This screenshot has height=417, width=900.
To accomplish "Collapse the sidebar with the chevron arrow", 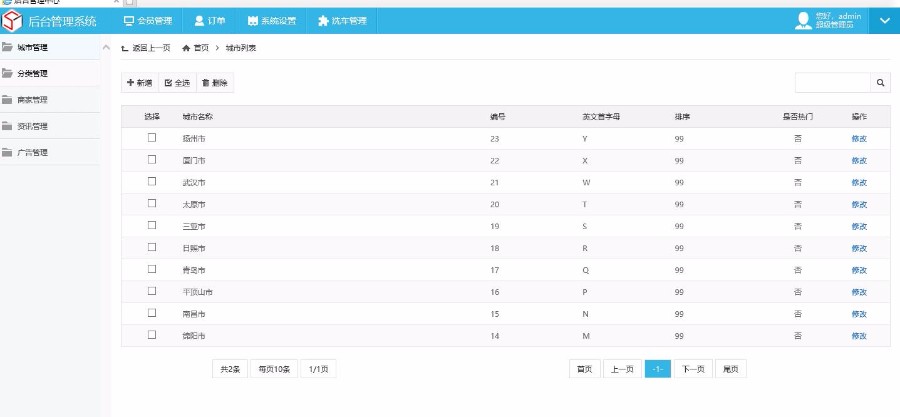I will [106, 48].
